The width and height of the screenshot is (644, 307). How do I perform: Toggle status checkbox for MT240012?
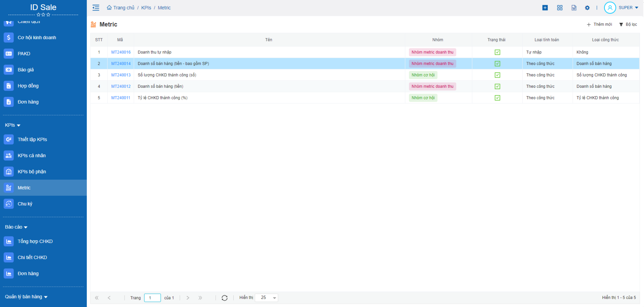point(497,86)
